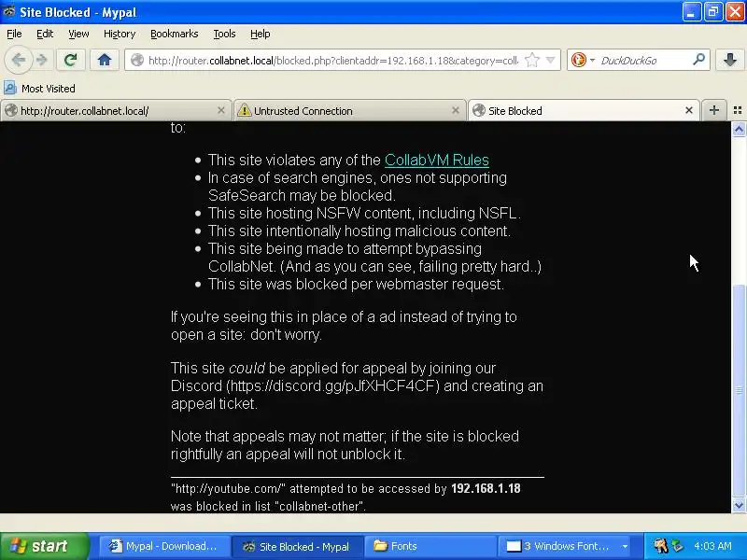The height and width of the screenshot is (560, 747).
Task: Open the Windows Start menu
Action: pyautogui.click(x=44, y=546)
